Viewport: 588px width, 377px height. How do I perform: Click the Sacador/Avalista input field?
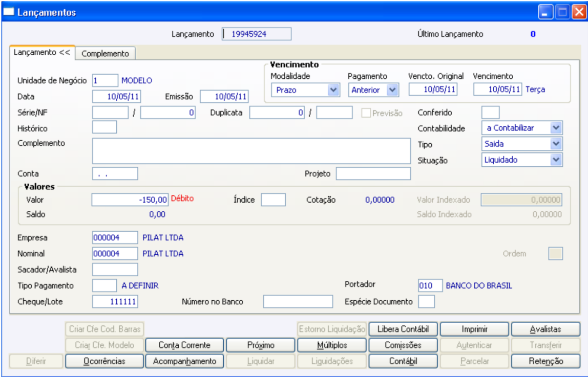(x=115, y=270)
